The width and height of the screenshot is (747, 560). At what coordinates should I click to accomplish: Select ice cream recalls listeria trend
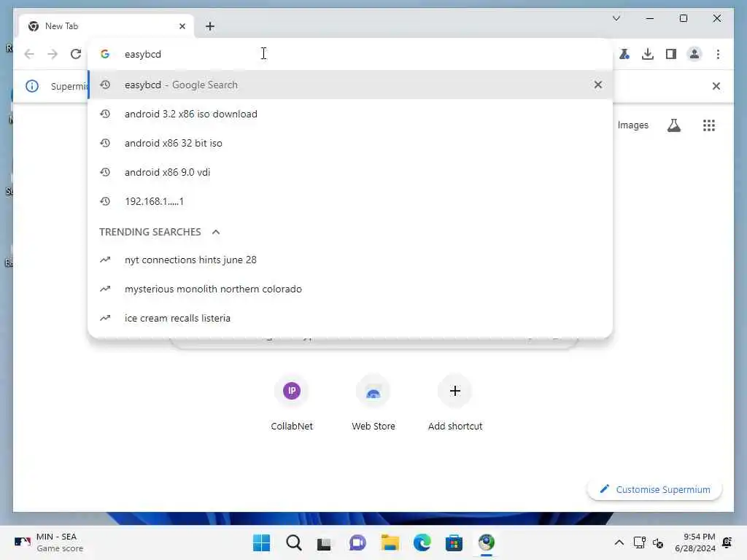click(350, 318)
